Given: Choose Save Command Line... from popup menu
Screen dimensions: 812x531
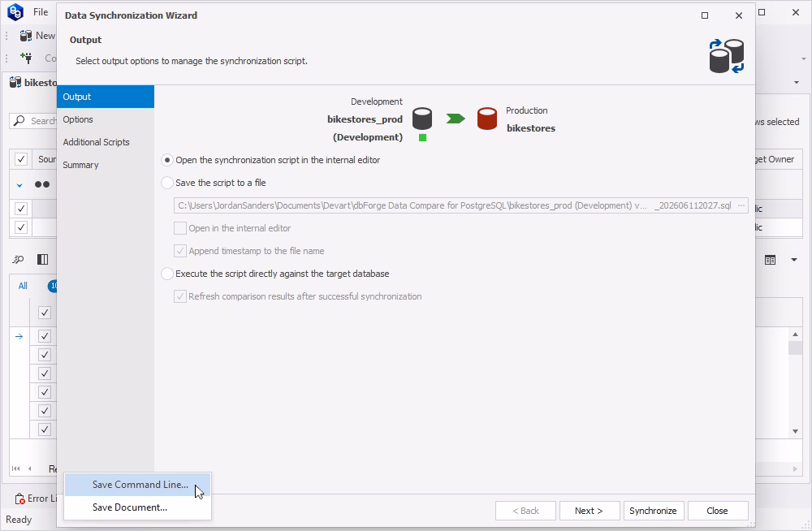Looking at the screenshot, I should coord(137,485).
